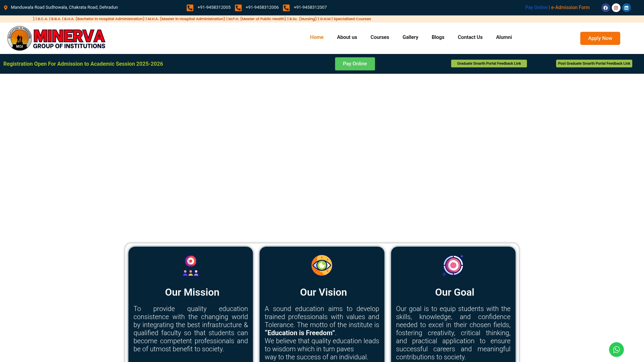Click the Apply Now button
Image resolution: width=644 pixels, height=362 pixels.
(600, 38)
